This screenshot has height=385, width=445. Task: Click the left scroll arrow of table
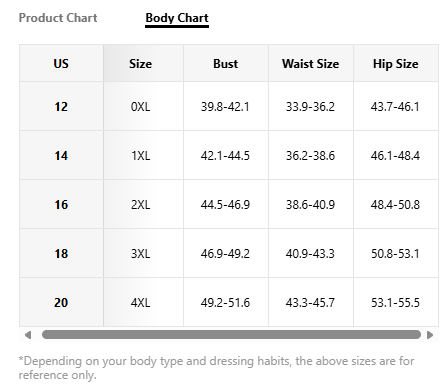28,335
